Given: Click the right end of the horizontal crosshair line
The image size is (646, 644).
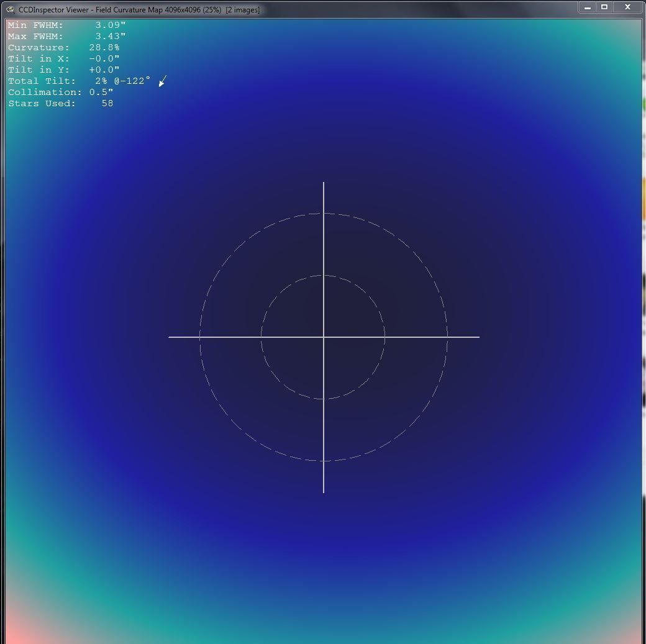Looking at the screenshot, I should (478, 337).
